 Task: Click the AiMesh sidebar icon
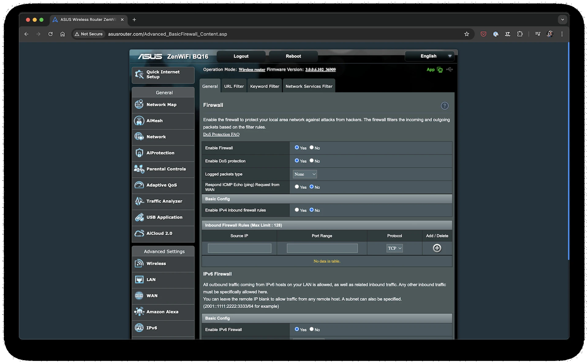[x=139, y=121]
